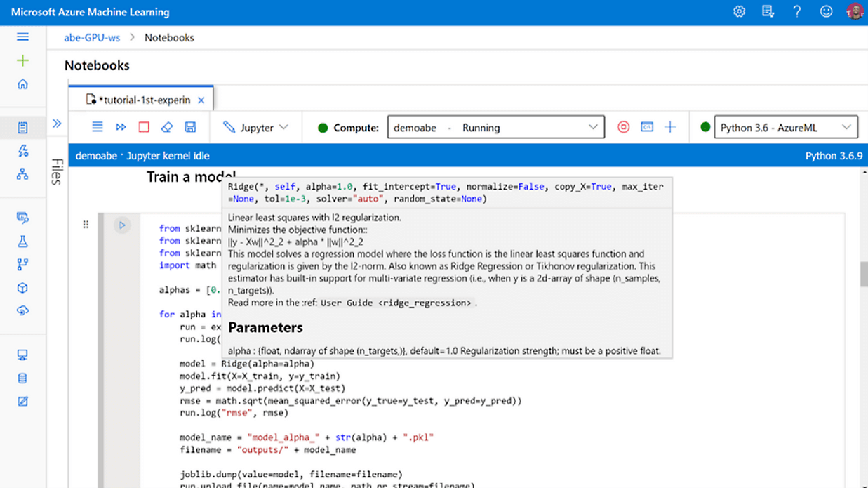This screenshot has width=868, height=488.
Task: Stop the compute using the red circle icon
Action: click(623, 127)
